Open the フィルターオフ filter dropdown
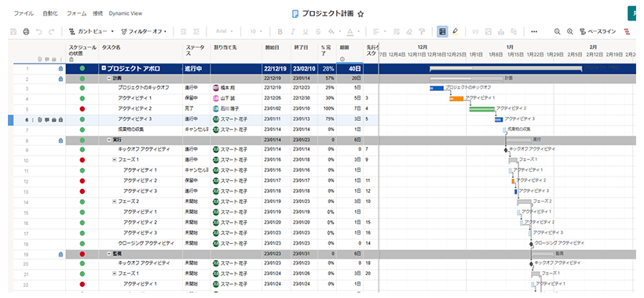This screenshot has width=644, height=298. click(144, 31)
